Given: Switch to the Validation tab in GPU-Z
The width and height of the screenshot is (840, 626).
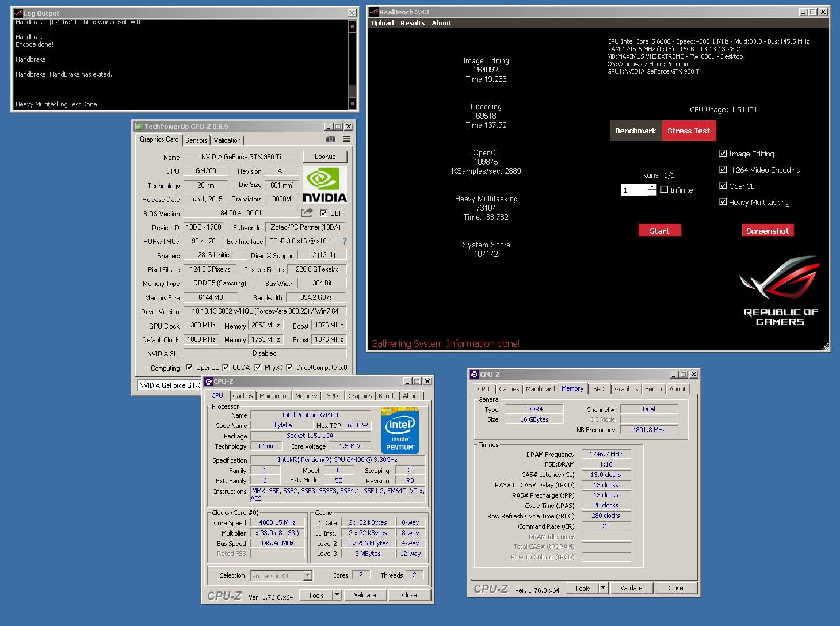Looking at the screenshot, I should [227, 140].
